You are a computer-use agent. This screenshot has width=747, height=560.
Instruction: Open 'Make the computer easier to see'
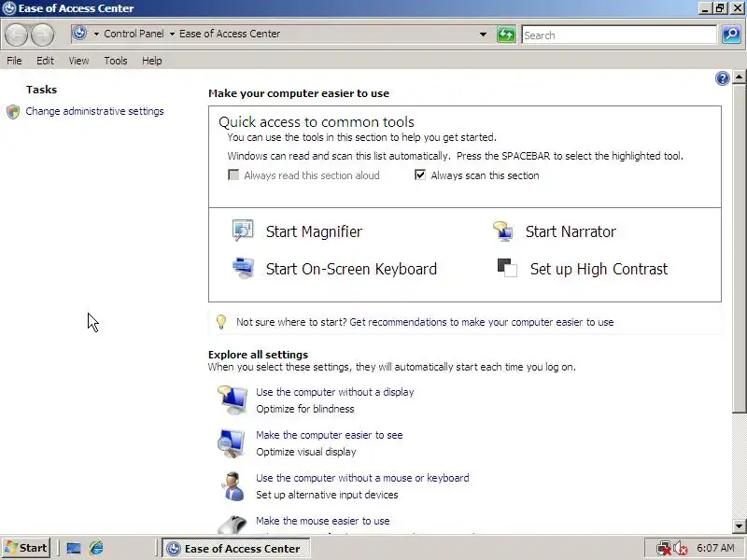point(330,435)
